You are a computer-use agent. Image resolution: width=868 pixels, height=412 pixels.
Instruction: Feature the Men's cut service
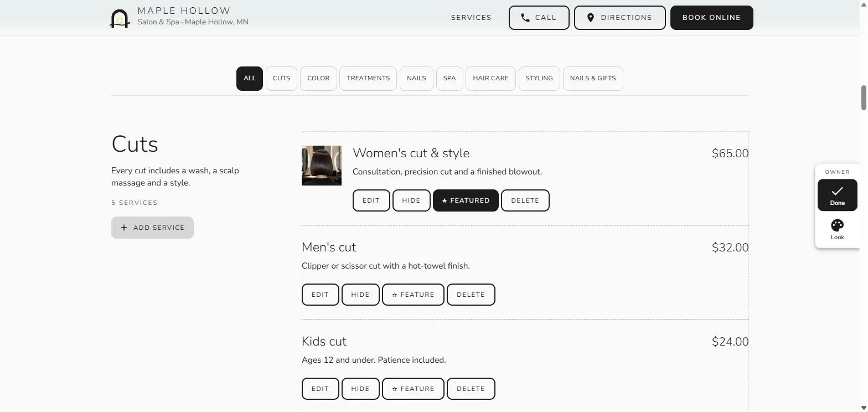pos(413,295)
